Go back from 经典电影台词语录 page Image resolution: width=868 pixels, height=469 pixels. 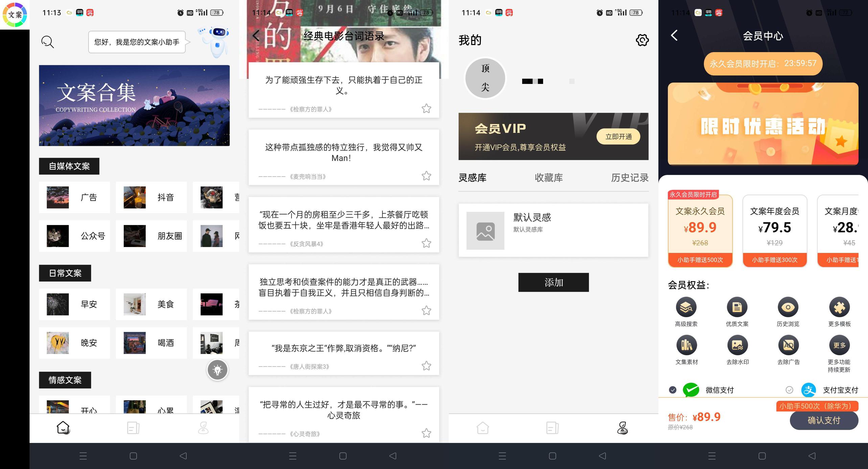tap(256, 36)
